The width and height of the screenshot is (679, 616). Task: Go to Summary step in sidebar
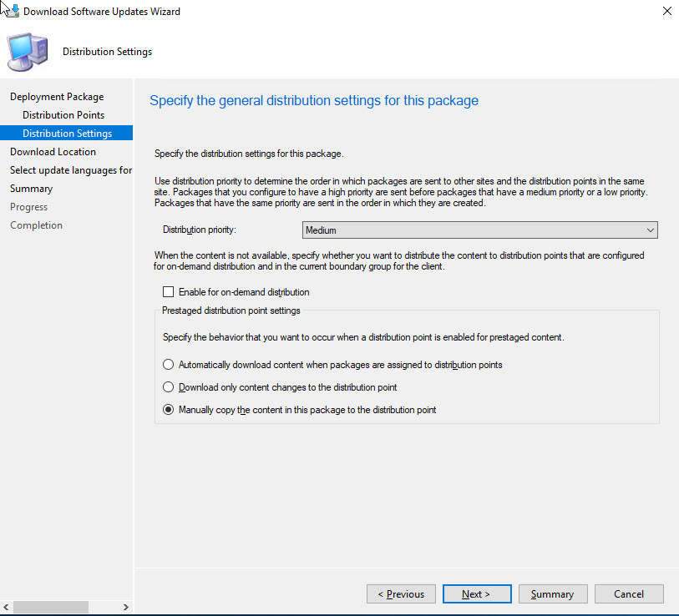(x=31, y=189)
